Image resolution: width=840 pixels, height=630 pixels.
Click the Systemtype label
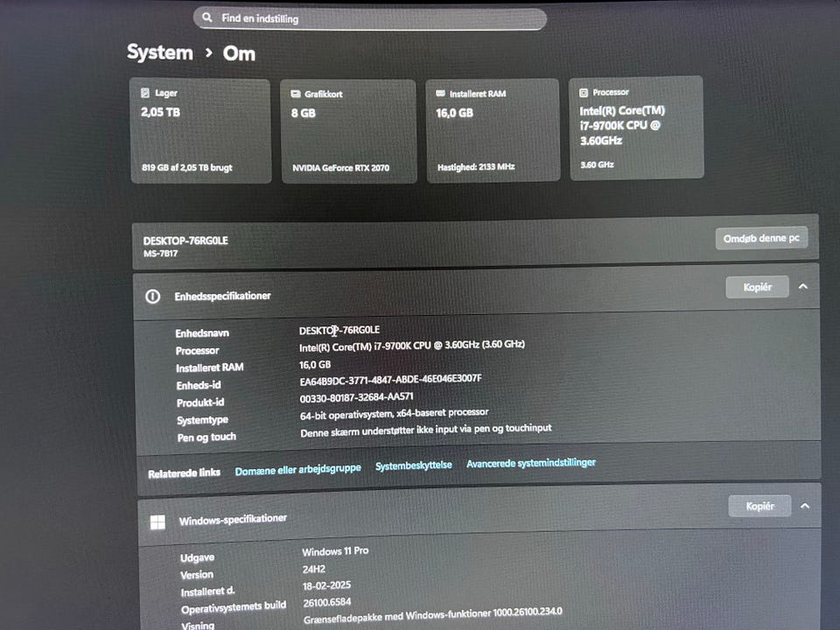pyautogui.click(x=202, y=420)
